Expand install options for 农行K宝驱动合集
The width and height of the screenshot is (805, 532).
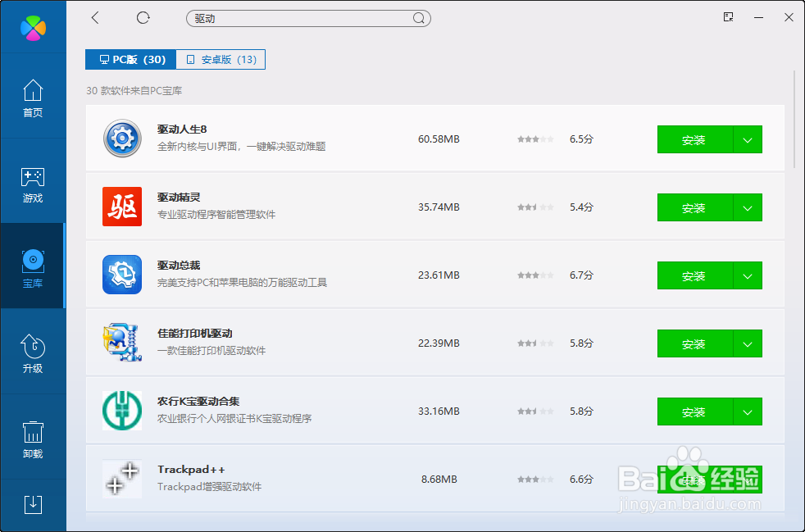click(748, 412)
